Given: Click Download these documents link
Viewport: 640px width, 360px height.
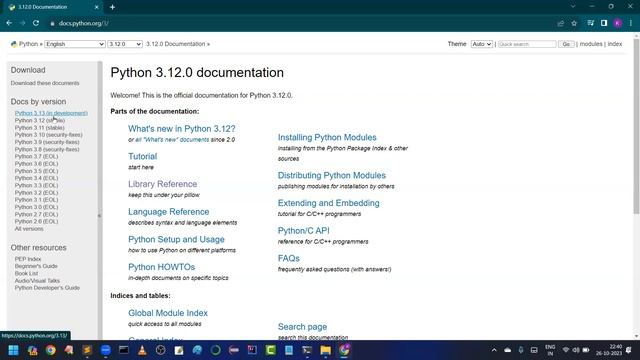Looking at the screenshot, I should pos(45,83).
